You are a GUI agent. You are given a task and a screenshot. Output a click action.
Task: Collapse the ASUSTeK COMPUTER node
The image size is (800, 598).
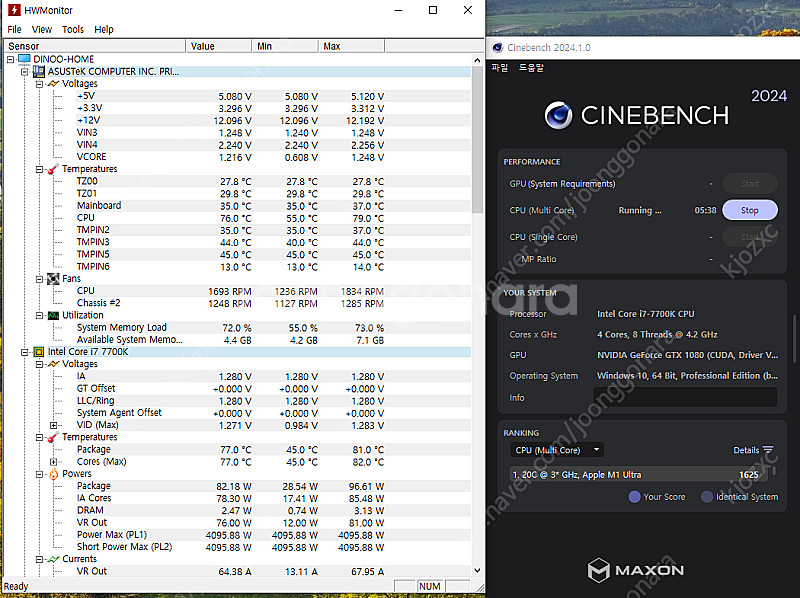pos(24,71)
